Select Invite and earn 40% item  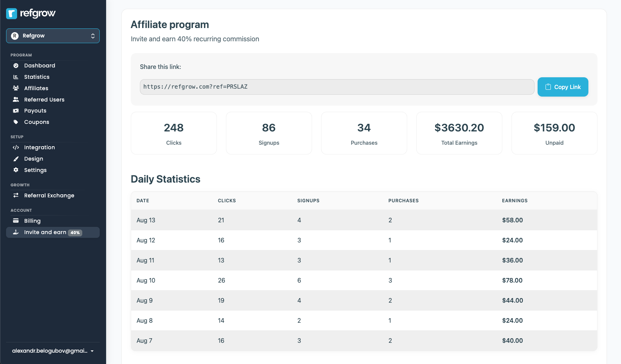(x=53, y=232)
